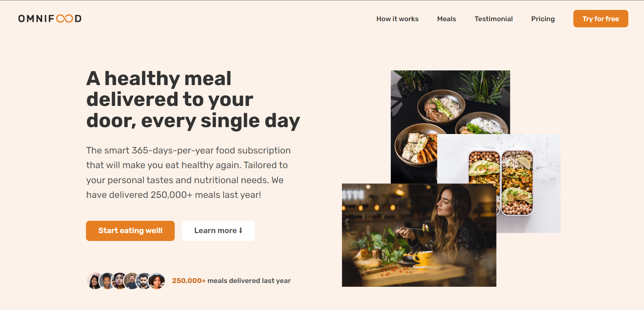This screenshot has width=644, height=310.
Task: Go to the Meals navigation link
Action: 446,19
